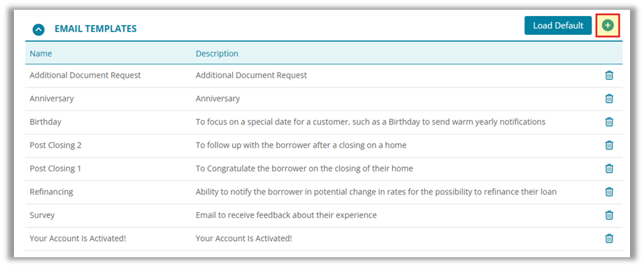The height and width of the screenshot is (267, 644).
Task: Click the Load Default button
Action: click(558, 25)
